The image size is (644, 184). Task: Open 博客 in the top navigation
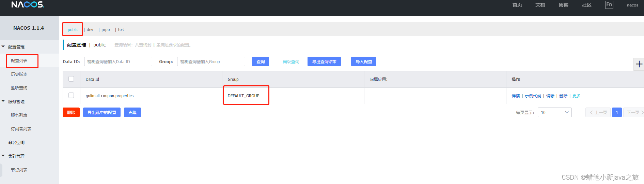[563, 5]
